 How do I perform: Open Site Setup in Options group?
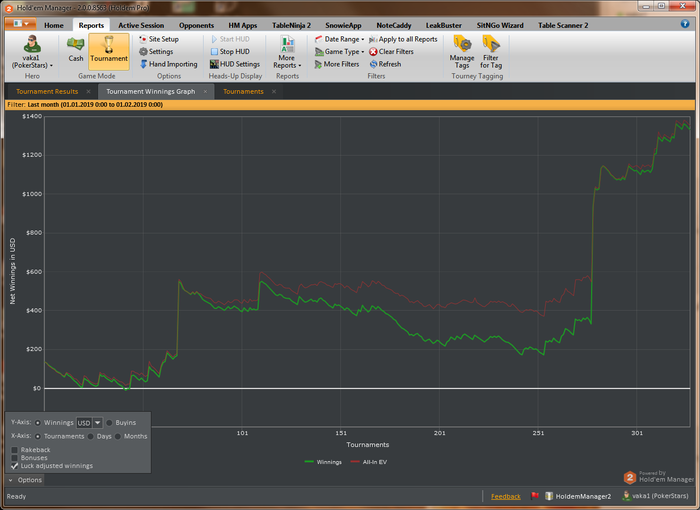(x=162, y=39)
